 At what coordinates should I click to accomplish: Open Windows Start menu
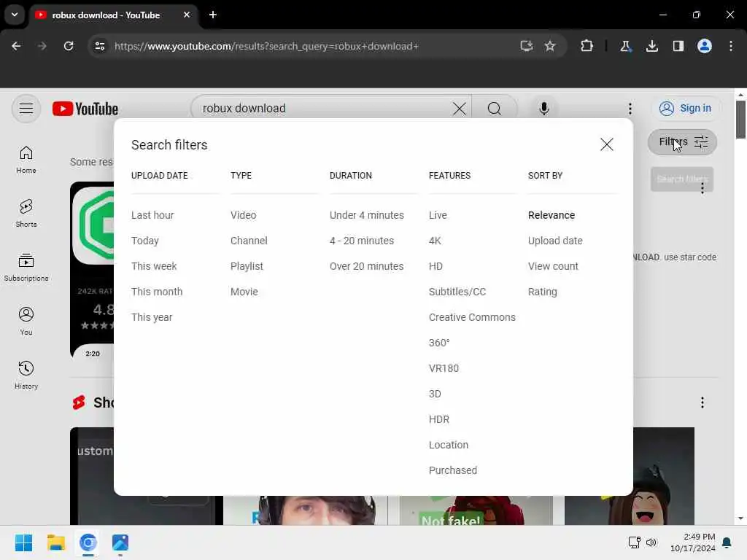(24, 542)
